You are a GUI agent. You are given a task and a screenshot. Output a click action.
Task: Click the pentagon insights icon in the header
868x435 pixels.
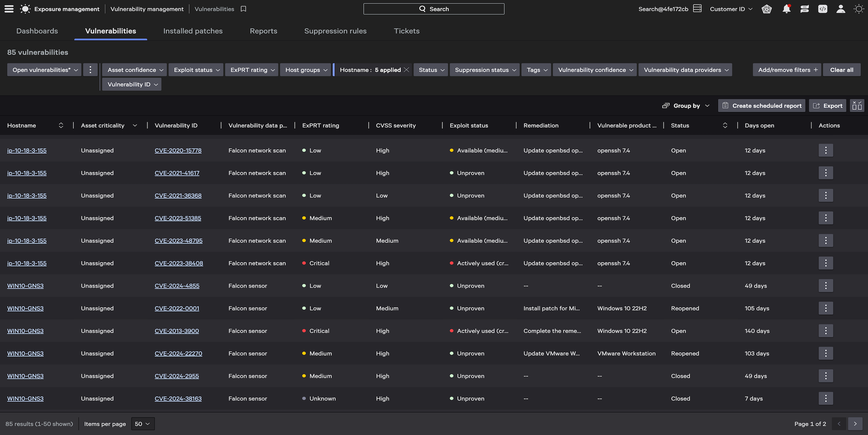coord(766,9)
